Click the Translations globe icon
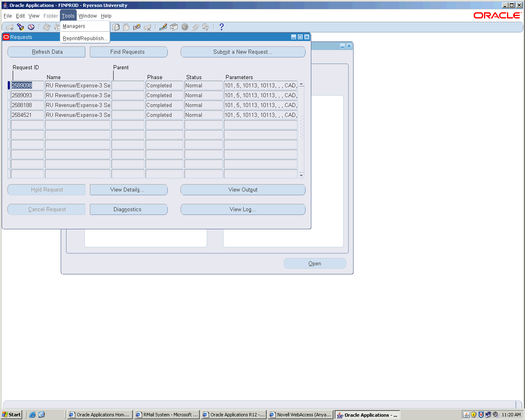525x420 pixels. (185, 27)
